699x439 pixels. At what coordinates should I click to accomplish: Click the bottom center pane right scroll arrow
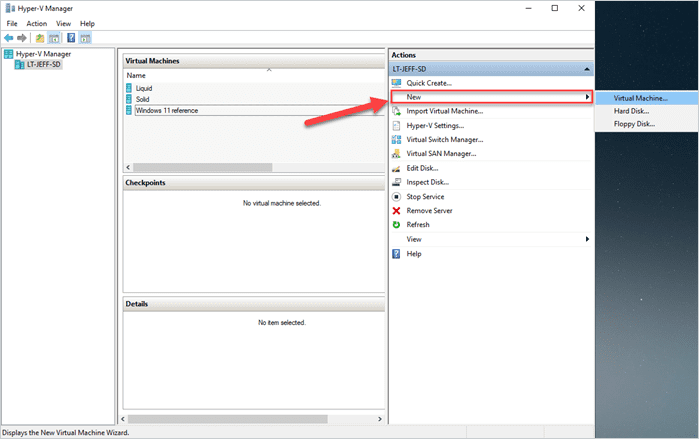tap(379, 419)
